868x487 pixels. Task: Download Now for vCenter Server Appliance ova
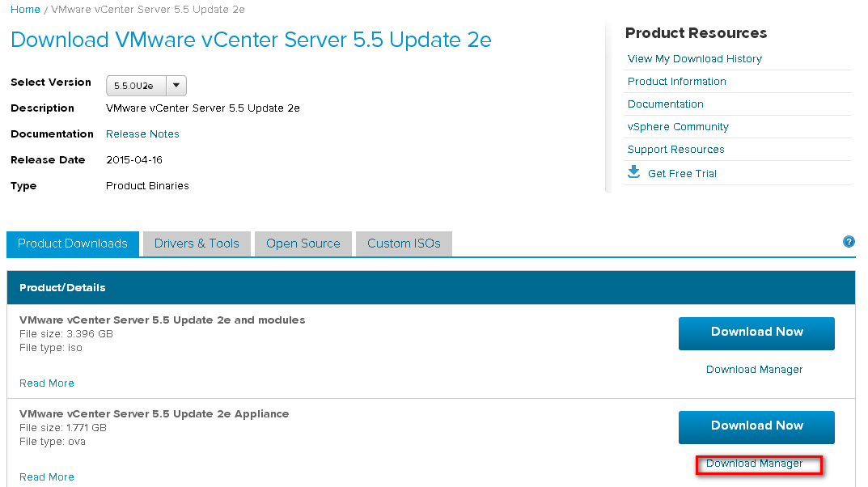(756, 427)
